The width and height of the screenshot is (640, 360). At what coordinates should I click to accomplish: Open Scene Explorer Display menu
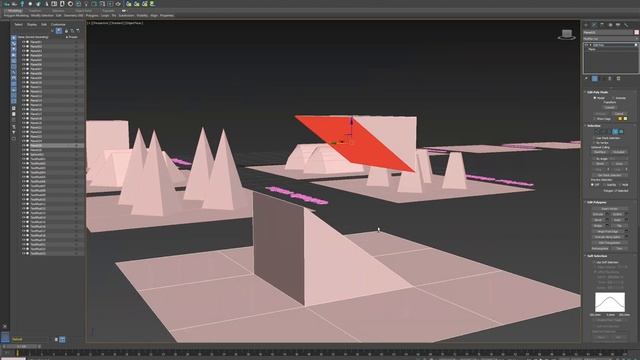32,24
